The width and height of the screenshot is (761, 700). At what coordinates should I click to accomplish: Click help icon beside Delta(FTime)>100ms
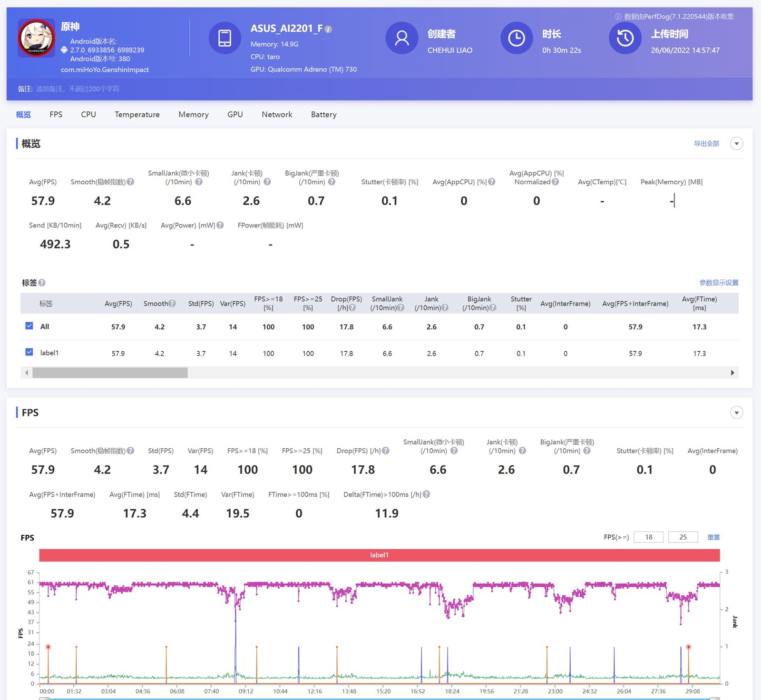click(x=427, y=494)
